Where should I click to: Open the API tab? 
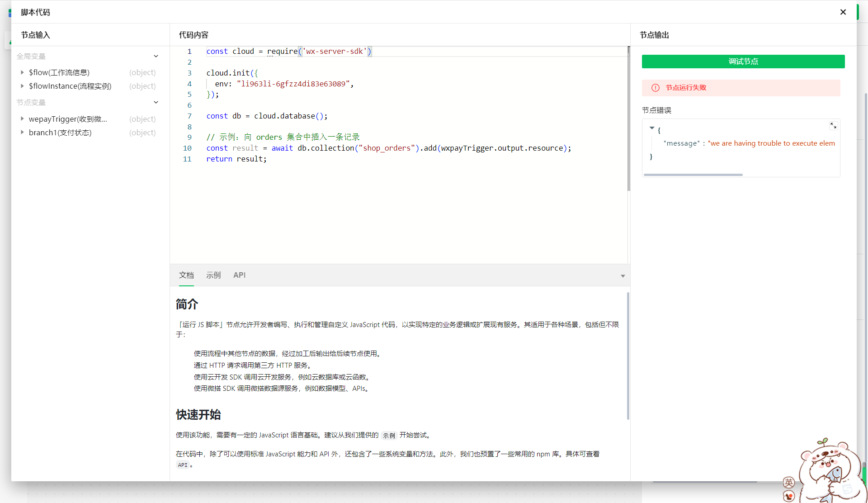coord(239,275)
